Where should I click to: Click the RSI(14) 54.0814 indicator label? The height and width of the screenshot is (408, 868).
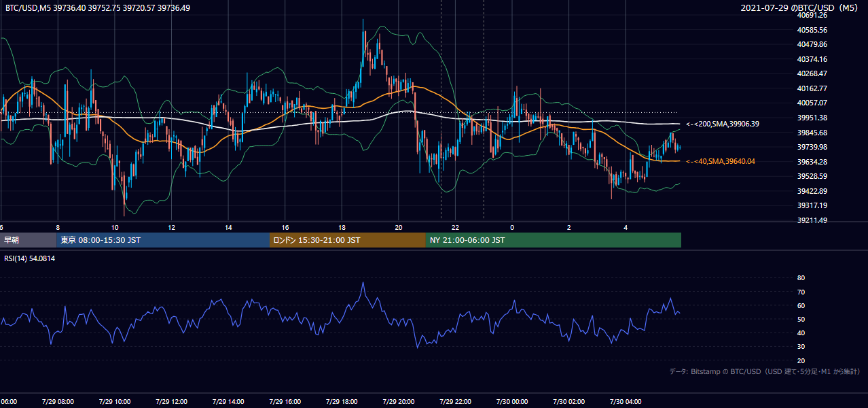(30, 258)
